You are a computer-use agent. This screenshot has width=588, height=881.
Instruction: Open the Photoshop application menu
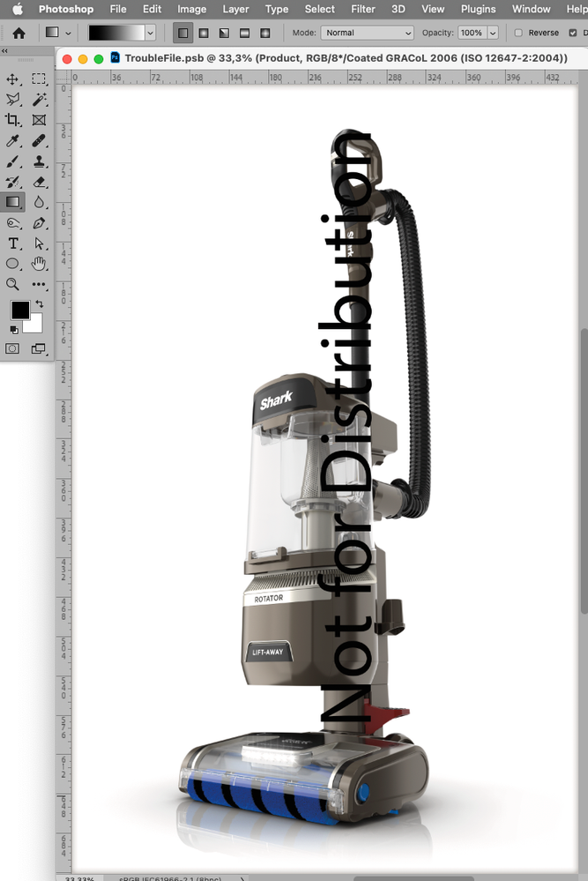coord(66,9)
